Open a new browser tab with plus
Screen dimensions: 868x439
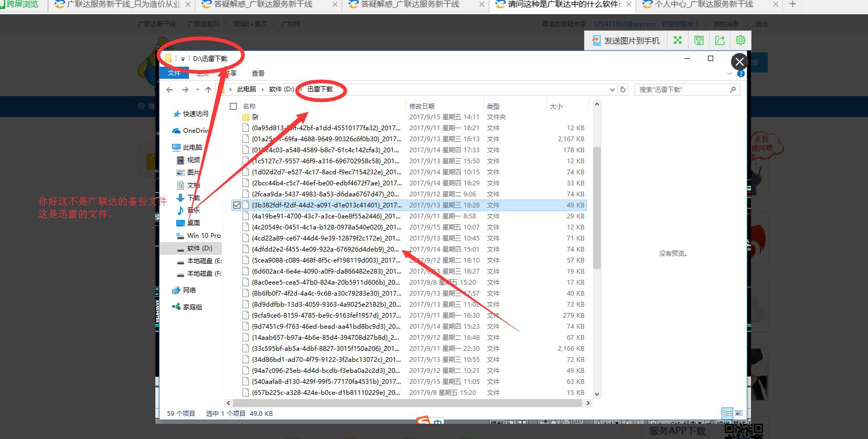[792, 5]
